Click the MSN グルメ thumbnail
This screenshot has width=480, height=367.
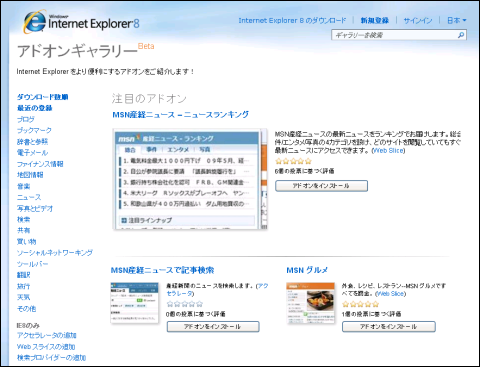[x=311, y=303]
